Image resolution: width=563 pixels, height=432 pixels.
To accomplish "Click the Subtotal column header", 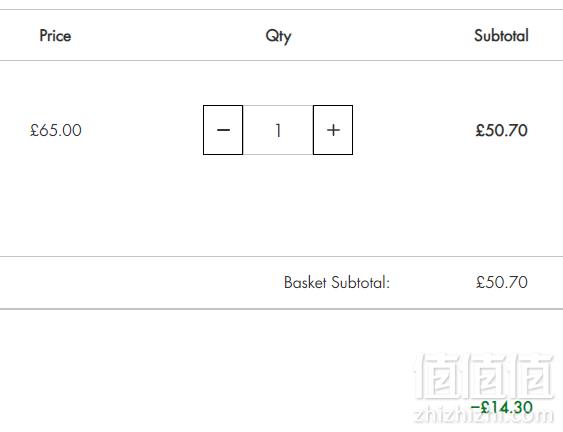I will 501,36.
